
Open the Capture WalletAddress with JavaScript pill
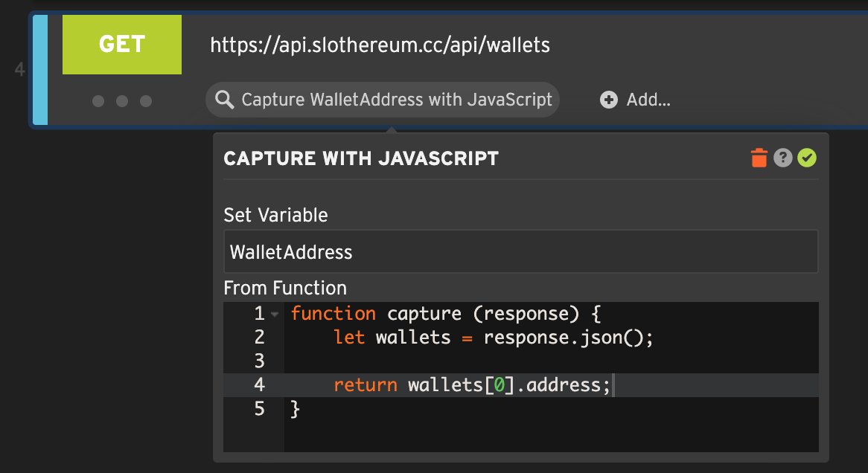[383, 100]
